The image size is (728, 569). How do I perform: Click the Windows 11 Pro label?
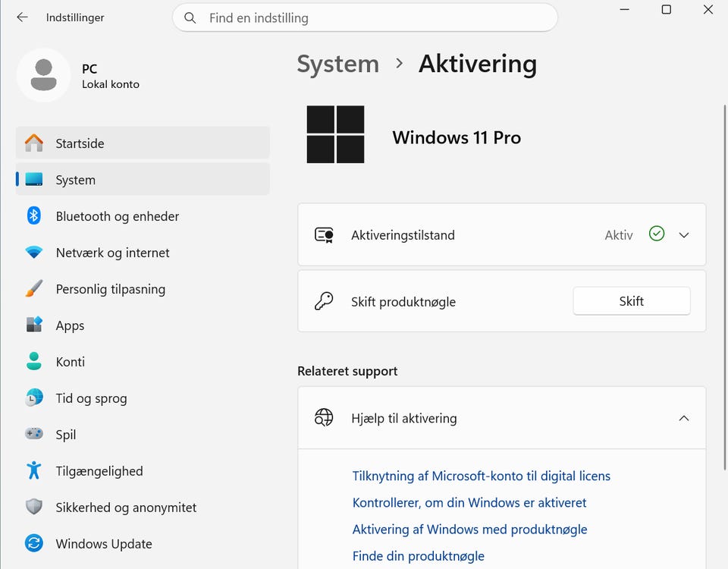(457, 137)
